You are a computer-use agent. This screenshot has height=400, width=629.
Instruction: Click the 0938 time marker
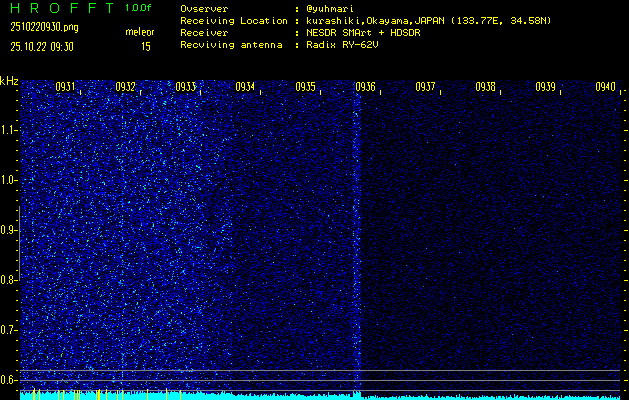coord(485,87)
